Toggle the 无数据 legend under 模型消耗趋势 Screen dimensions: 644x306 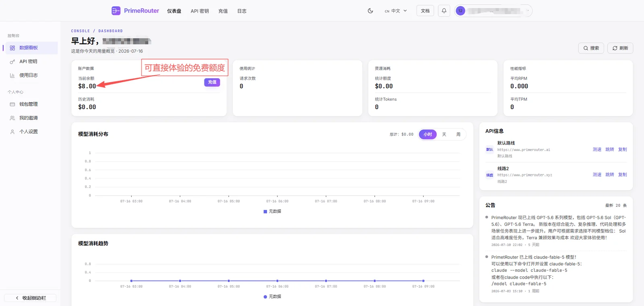[272, 297]
